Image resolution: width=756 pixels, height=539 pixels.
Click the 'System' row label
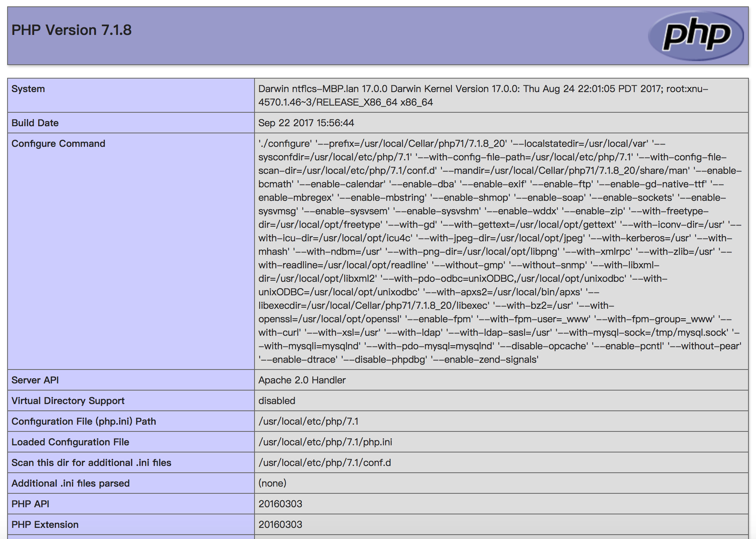[28, 89]
